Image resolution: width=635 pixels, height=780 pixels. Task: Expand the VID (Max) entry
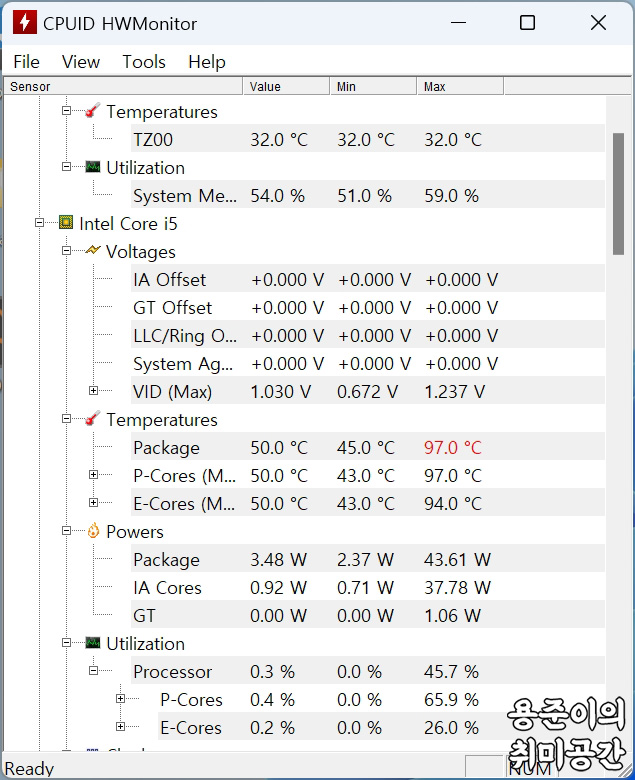(x=93, y=390)
